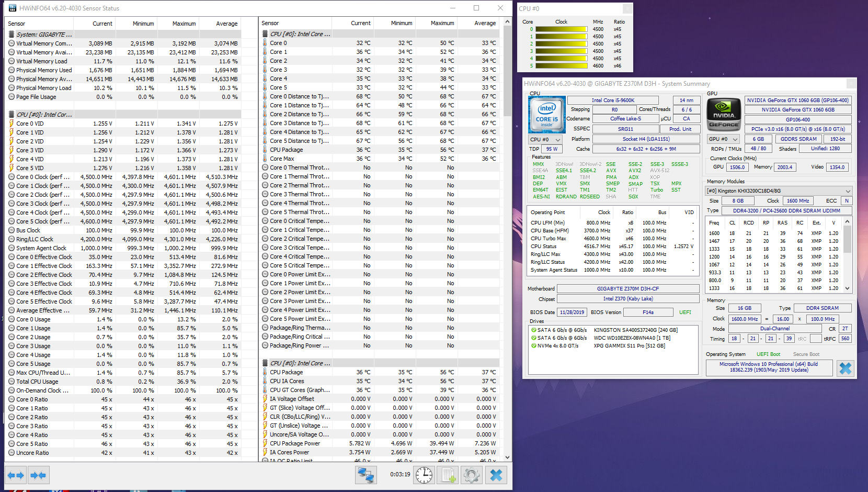Click the clock icon beside Bus Clock
This screenshot has width=868, height=492.
tap(12, 230)
